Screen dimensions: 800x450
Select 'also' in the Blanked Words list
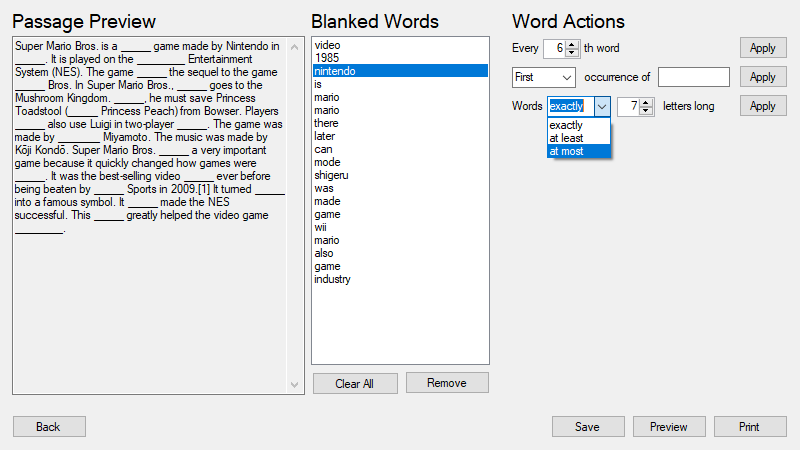400,253
